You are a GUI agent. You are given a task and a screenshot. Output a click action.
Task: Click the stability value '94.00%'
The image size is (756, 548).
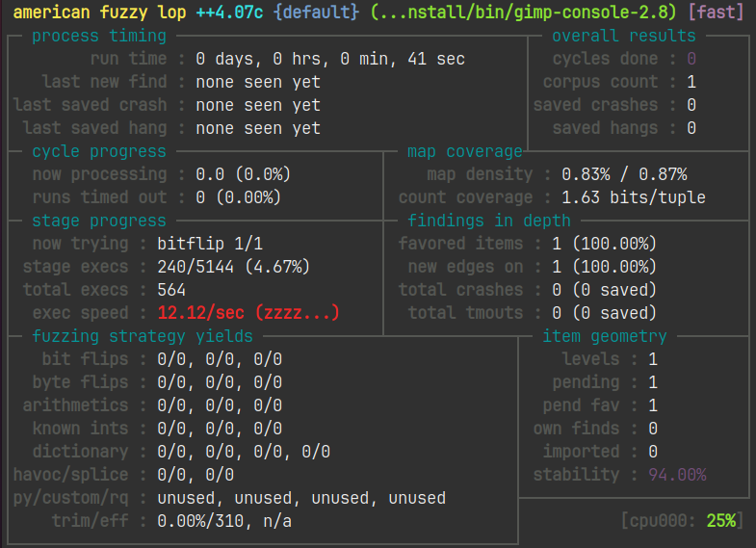677,475
